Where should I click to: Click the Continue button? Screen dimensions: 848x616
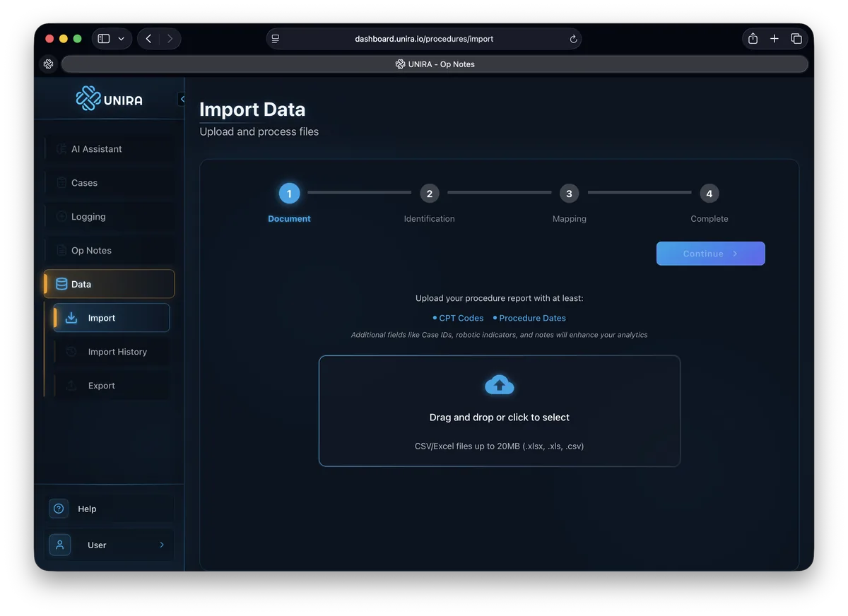(x=711, y=254)
